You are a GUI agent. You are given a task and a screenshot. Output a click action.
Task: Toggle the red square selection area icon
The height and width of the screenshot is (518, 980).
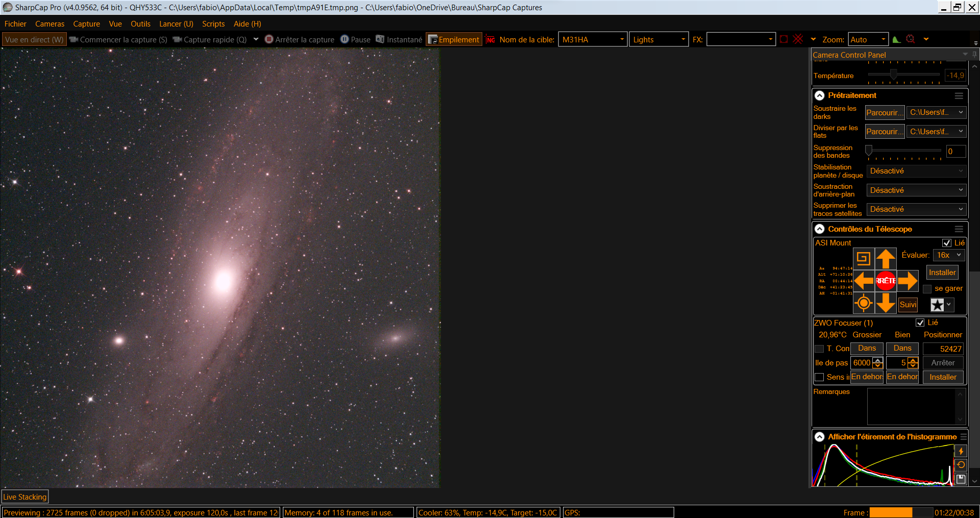click(784, 39)
